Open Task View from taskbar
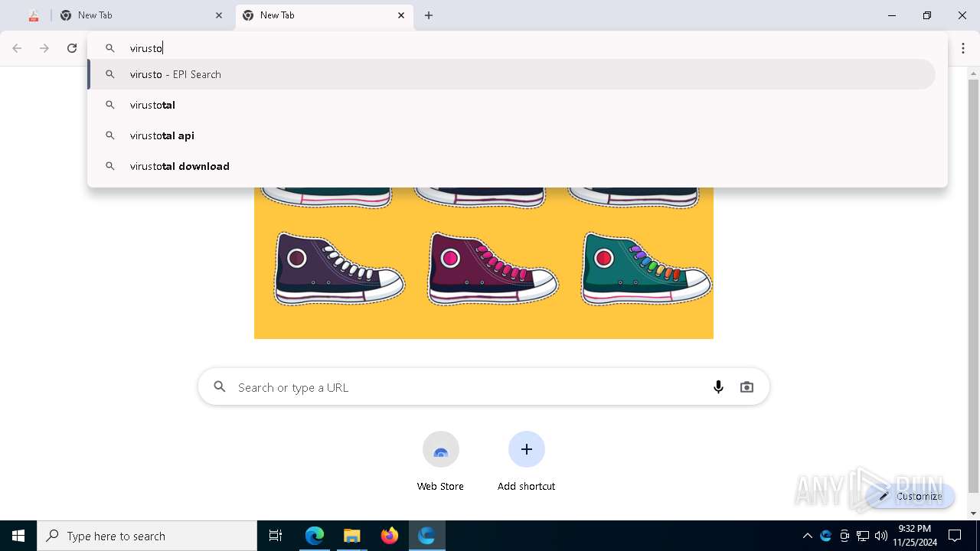The image size is (980, 551). pos(276,536)
